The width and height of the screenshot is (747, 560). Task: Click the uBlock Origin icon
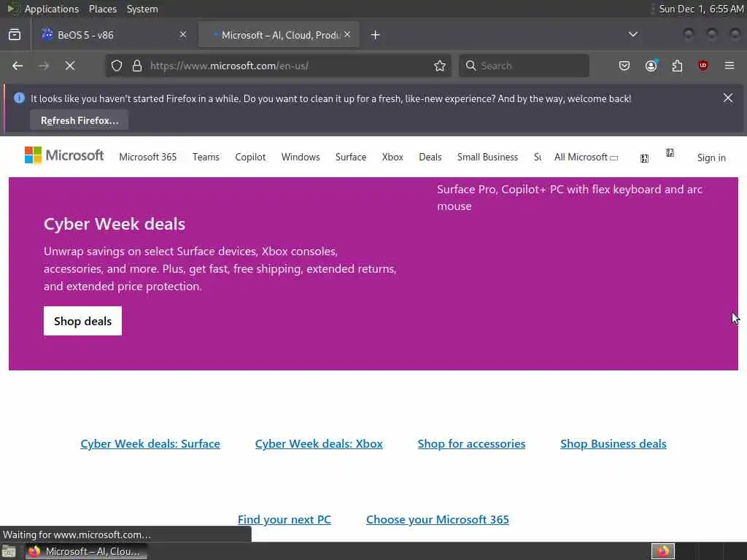pyautogui.click(x=703, y=66)
